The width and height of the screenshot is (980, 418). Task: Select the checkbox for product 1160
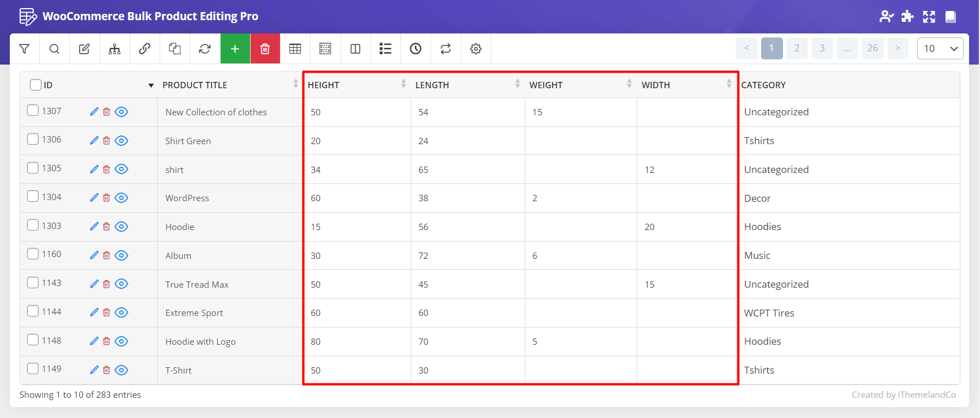click(x=33, y=254)
